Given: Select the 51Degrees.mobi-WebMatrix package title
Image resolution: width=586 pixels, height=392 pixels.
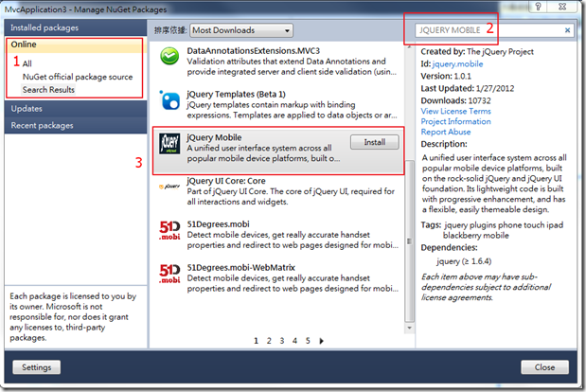Looking at the screenshot, I should pos(240,268).
